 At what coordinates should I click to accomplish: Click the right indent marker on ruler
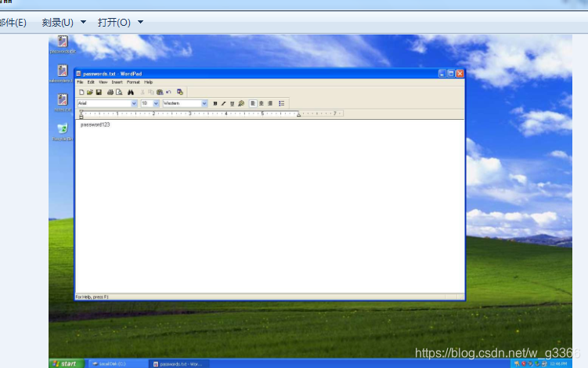298,114
